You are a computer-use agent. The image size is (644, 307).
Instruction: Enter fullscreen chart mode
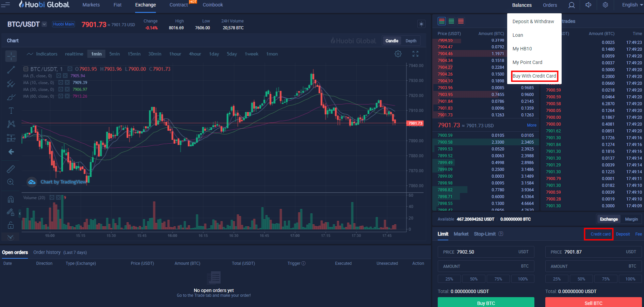coord(415,54)
